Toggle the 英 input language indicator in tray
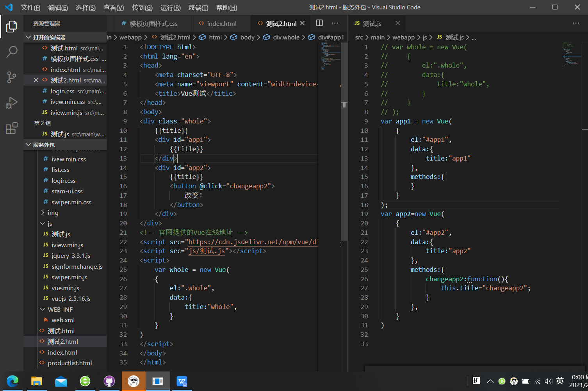588x391 pixels. [x=560, y=381]
